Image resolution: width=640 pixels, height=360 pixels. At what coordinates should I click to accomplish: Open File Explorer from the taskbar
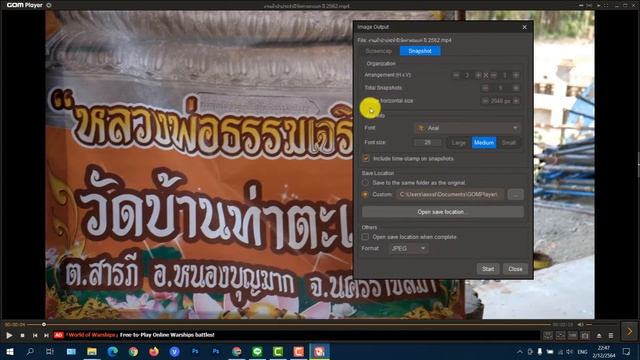click(x=92, y=351)
